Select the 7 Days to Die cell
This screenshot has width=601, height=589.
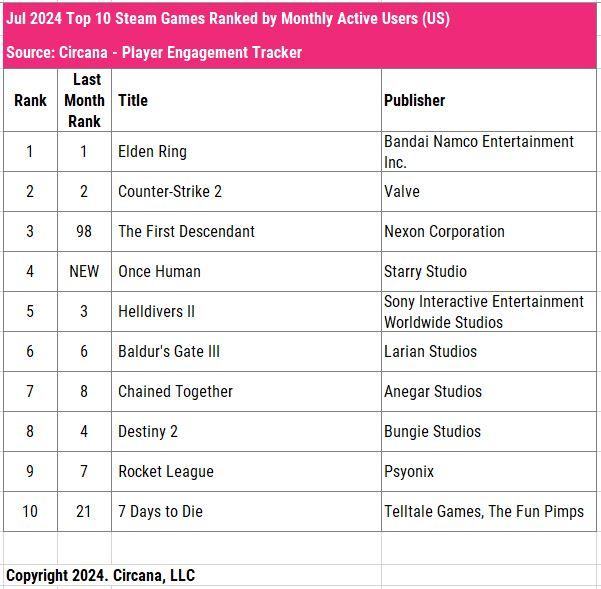click(x=160, y=511)
